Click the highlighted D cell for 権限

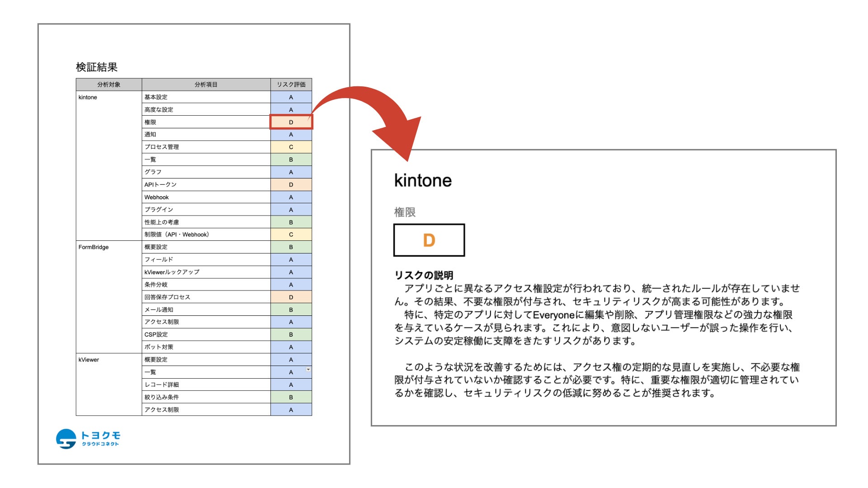pyautogui.click(x=291, y=122)
